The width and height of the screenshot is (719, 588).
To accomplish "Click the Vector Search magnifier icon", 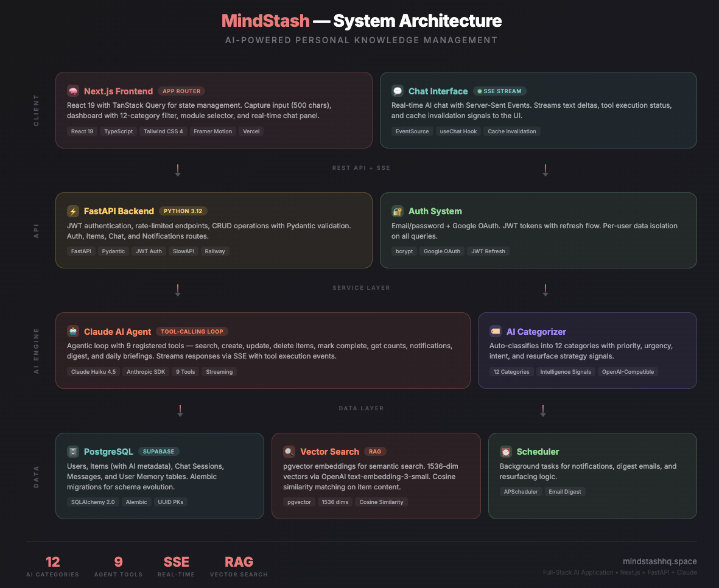I will click(289, 452).
